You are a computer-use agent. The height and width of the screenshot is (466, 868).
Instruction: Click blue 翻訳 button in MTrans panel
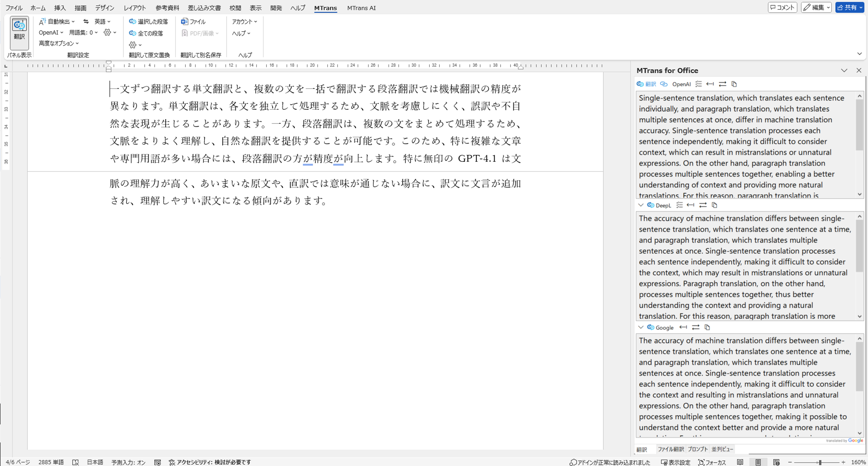[x=646, y=84]
